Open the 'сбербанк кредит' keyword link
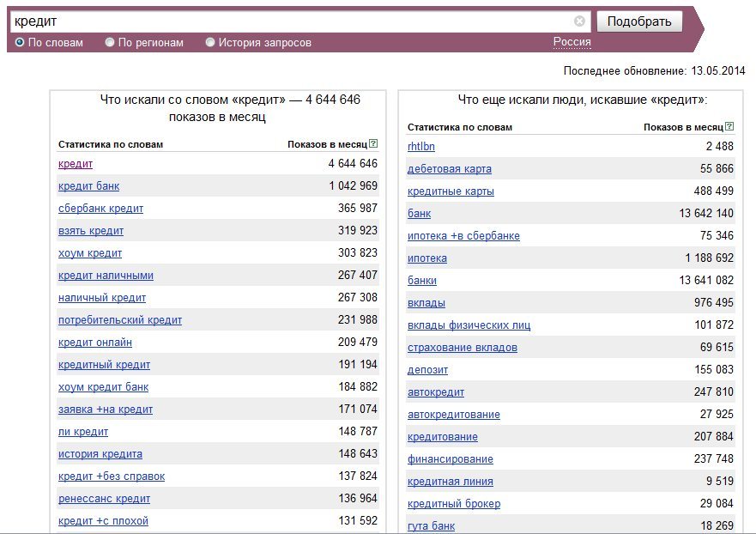This screenshot has width=756, height=534. tap(100, 209)
